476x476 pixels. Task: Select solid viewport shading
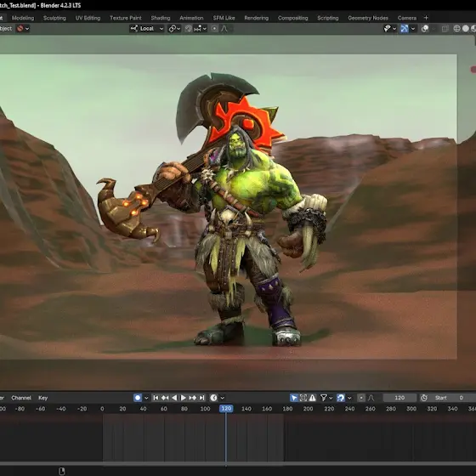(466, 29)
